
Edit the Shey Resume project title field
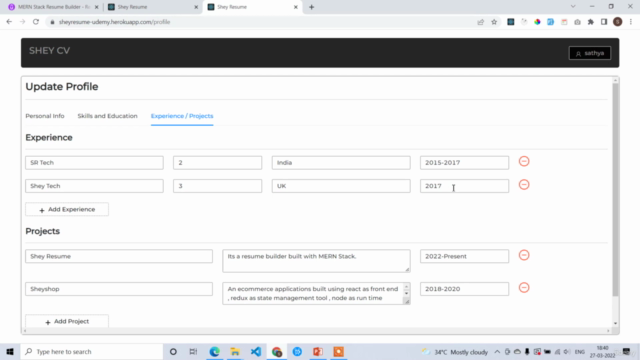(x=119, y=256)
